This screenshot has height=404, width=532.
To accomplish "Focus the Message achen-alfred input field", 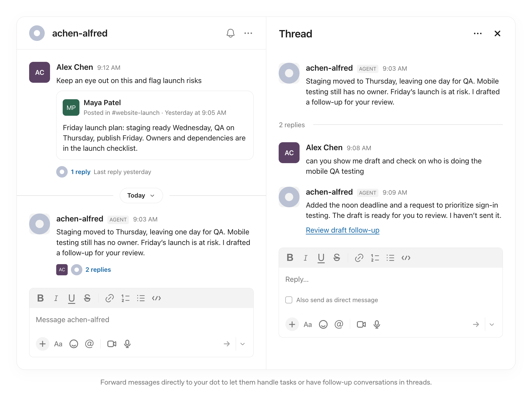I will (141, 320).
